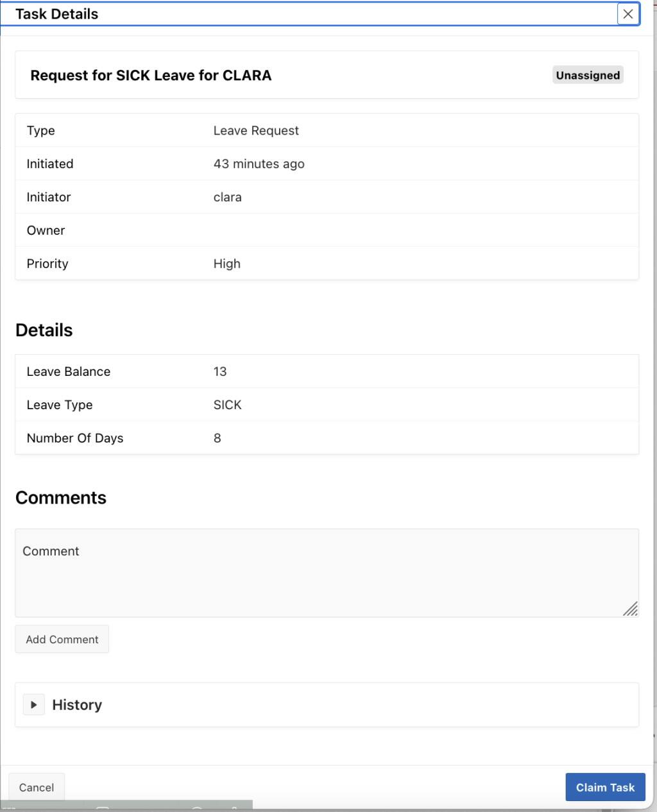The width and height of the screenshot is (657, 812).
Task: Click the 43 minutes ago value
Action: (x=259, y=164)
